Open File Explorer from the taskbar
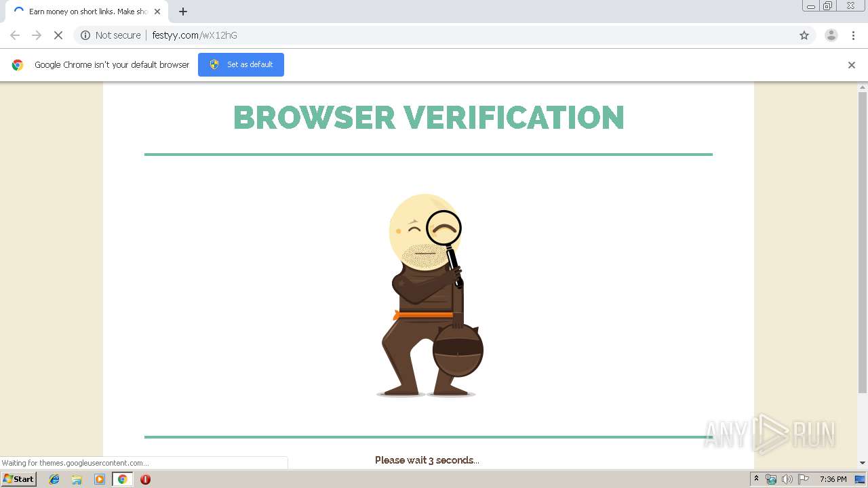The image size is (868, 488). tap(77, 479)
